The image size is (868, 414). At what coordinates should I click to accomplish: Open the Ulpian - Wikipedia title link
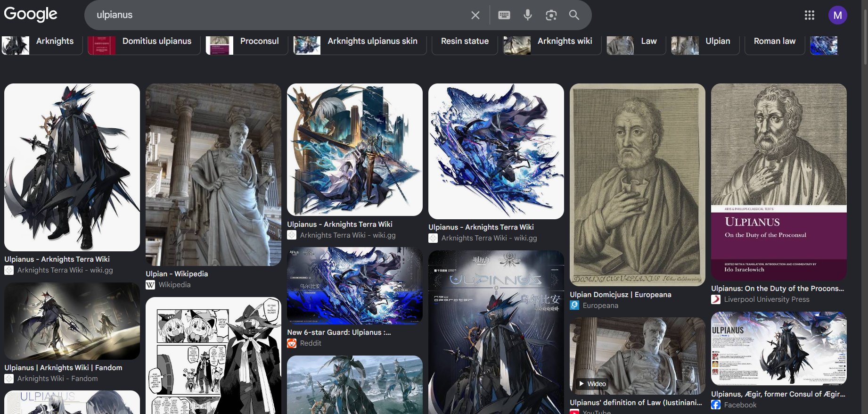[x=177, y=274]
